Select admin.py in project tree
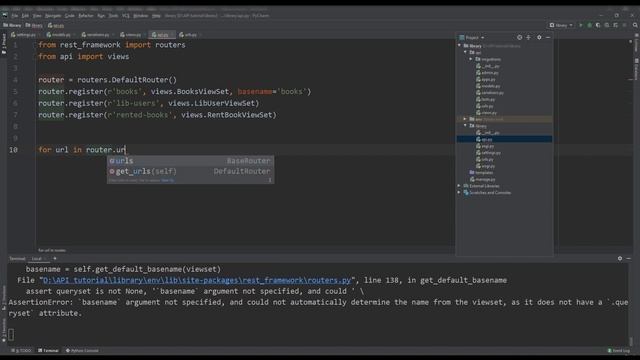 pos(487,73)
